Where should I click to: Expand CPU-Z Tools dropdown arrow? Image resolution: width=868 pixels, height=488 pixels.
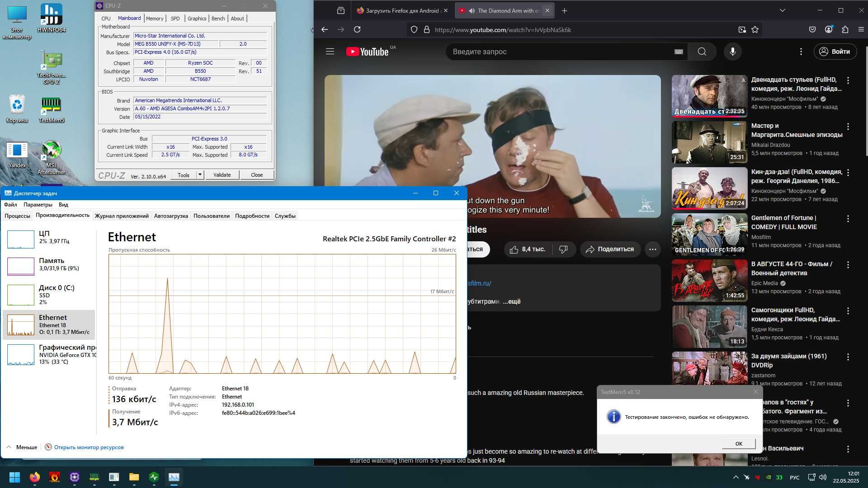200,175
